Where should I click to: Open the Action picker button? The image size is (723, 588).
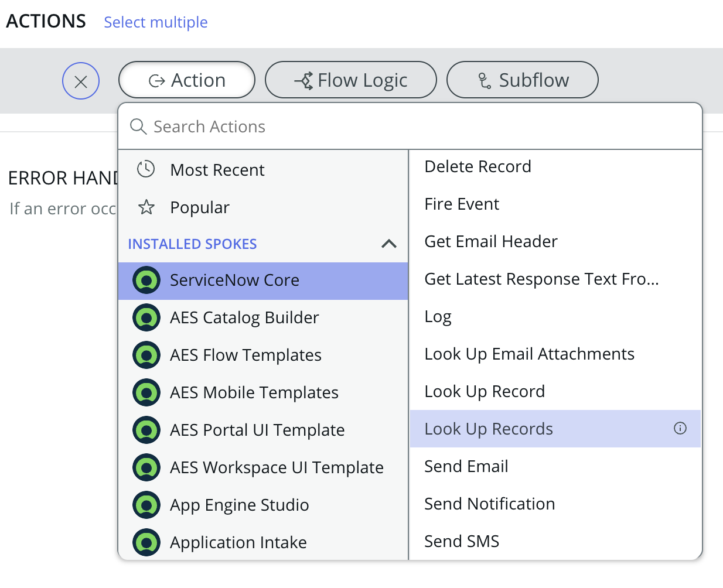tap(187, 80)
